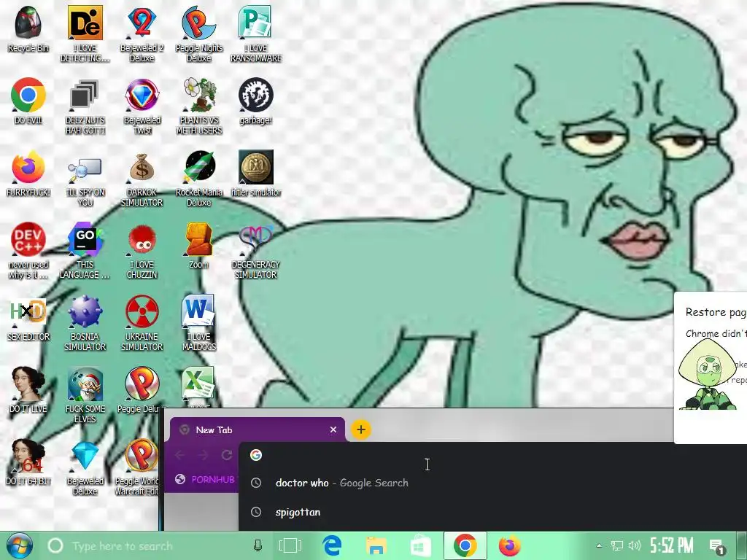Launch the 'BOSNIA SIMULATOR' mine icon

tap(85, 323)
